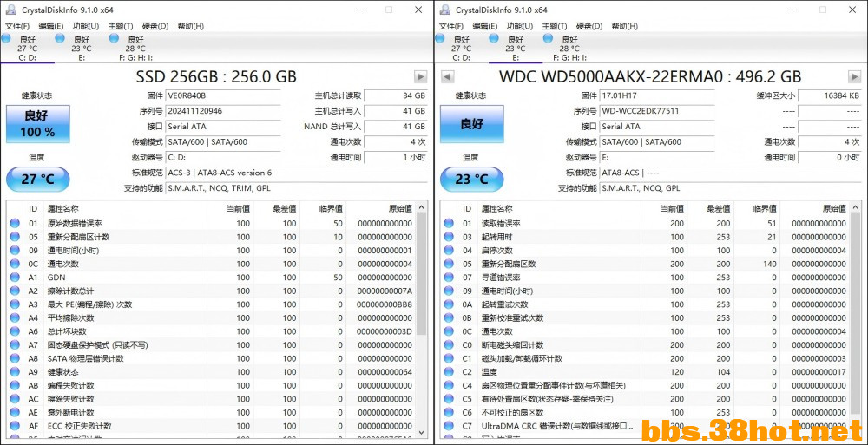Click scroll down arrow in left attribute list
This screenshot has height=445, width=868.
(423, 432)
